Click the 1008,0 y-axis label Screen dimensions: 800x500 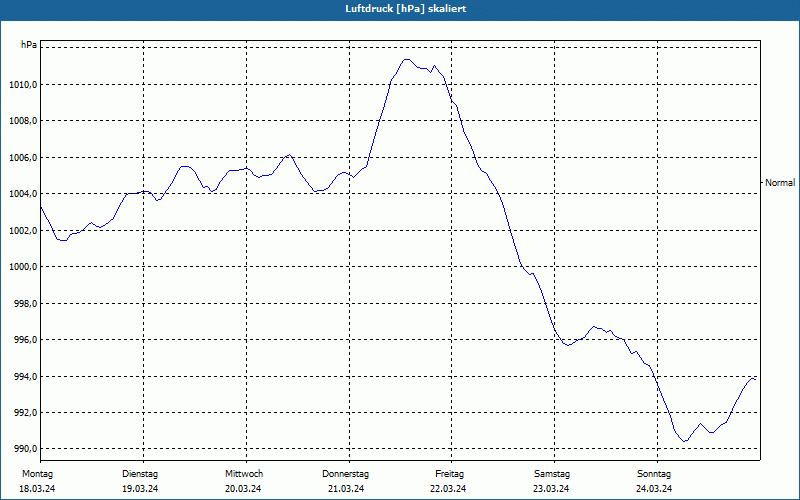pos(23,121)
